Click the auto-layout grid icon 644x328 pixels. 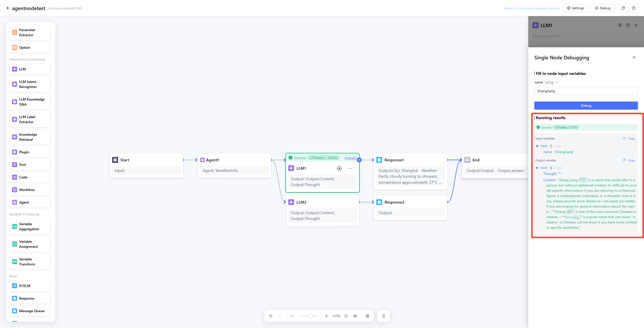click(367, 316)
